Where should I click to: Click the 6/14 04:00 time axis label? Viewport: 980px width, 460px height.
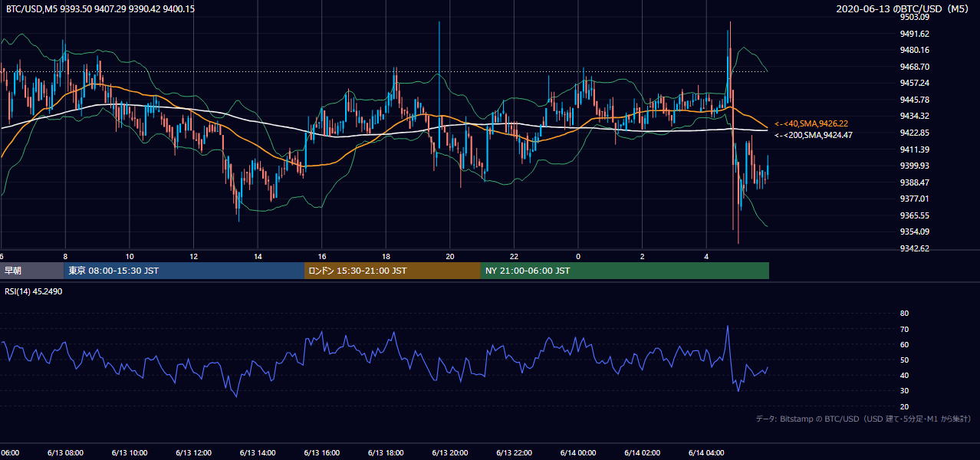706,453
